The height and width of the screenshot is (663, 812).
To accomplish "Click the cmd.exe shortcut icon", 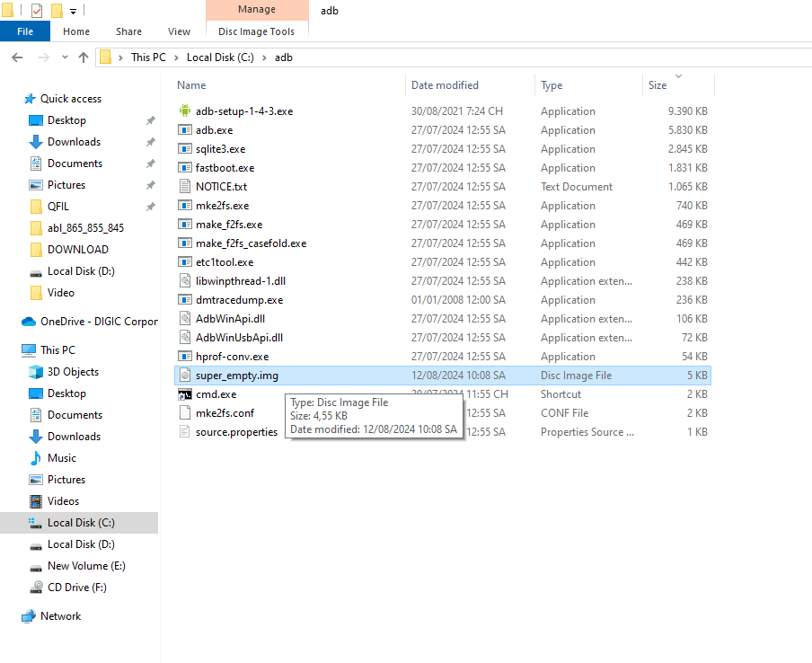I will (185, 394).
